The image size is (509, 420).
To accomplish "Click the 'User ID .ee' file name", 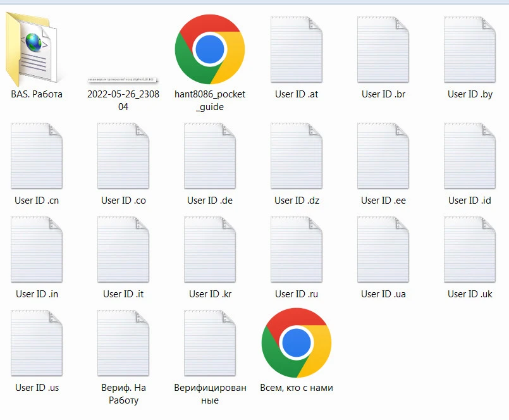I will [x=383, y=201].
